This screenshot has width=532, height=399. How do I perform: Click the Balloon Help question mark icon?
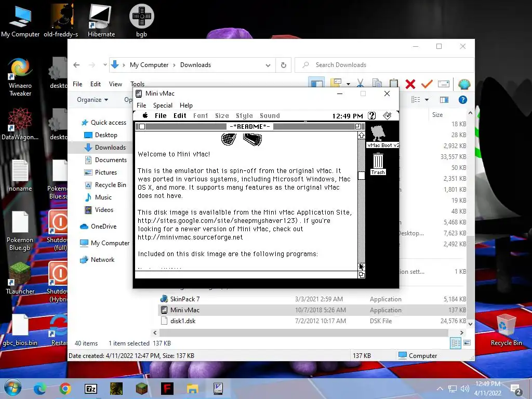(372, 116)
